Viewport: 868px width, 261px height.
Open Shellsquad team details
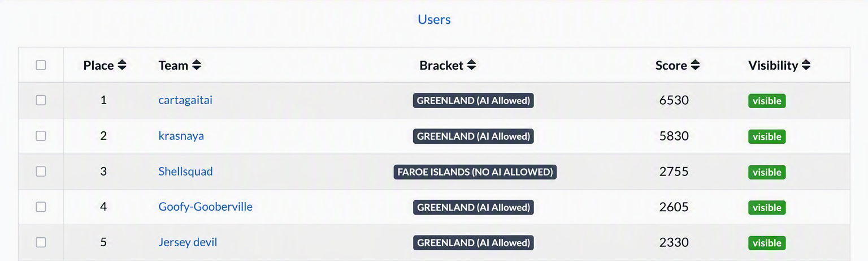(x=185, y=172)
